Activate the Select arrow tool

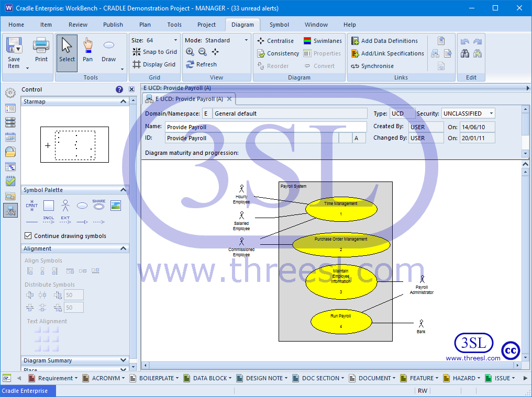[67, 53]
